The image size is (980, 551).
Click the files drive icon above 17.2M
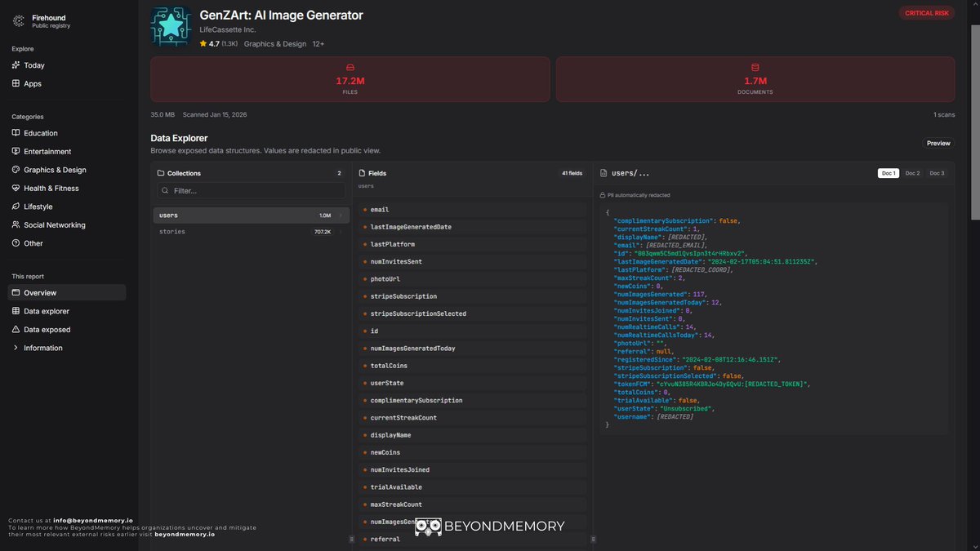350,67
